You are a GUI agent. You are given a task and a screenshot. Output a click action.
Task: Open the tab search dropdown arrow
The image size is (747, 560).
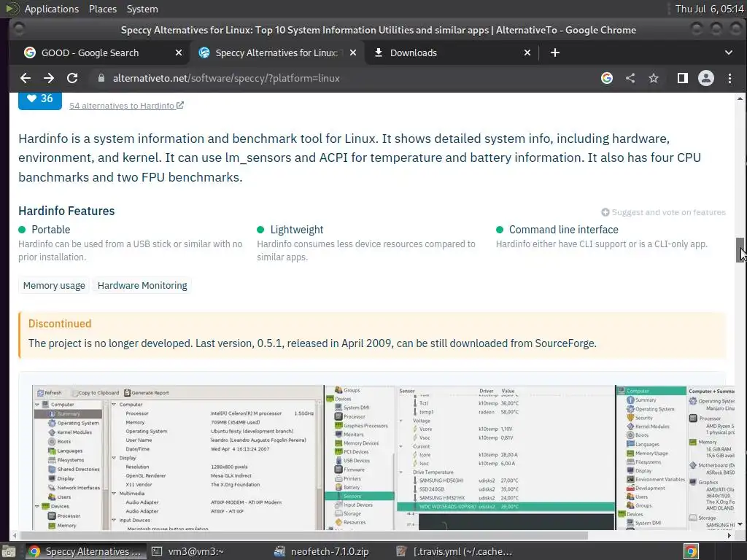click(x=729, y=52)
